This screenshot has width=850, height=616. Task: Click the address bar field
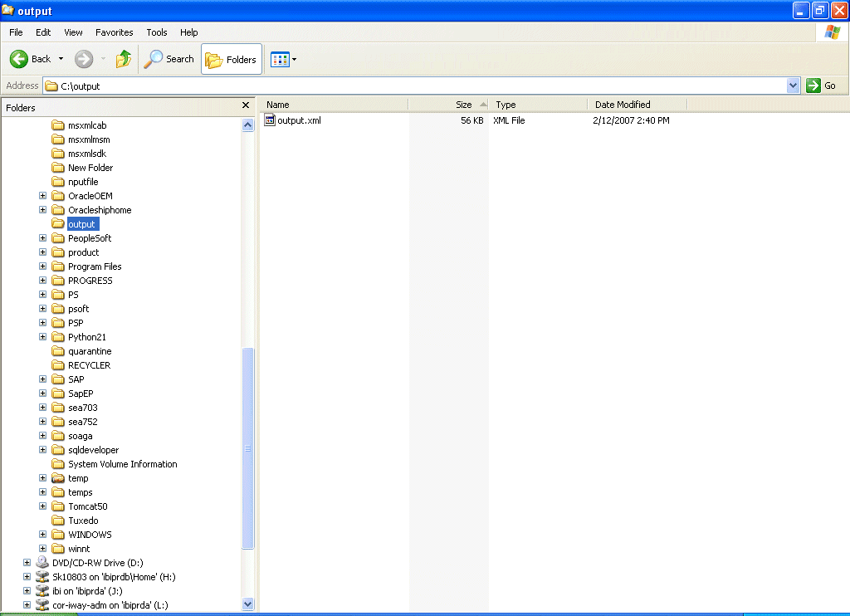pos(415,86)
